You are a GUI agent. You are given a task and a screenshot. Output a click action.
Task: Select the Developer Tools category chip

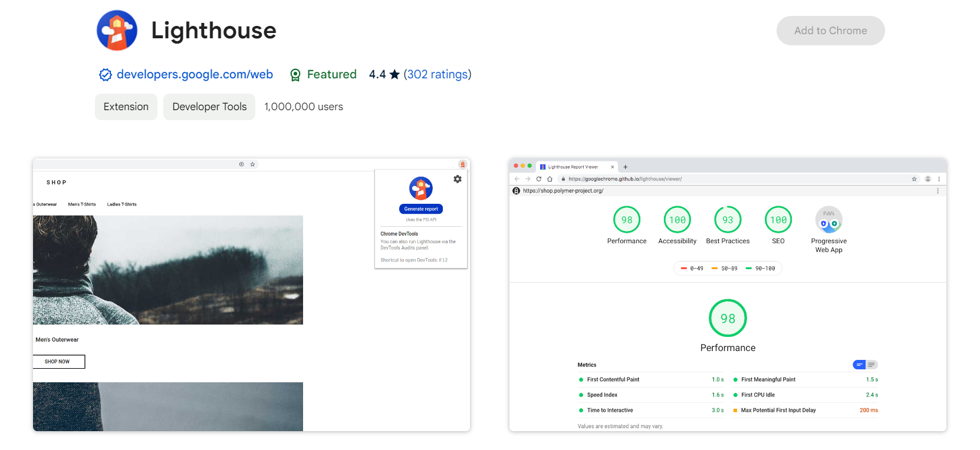tap(209, 107)
